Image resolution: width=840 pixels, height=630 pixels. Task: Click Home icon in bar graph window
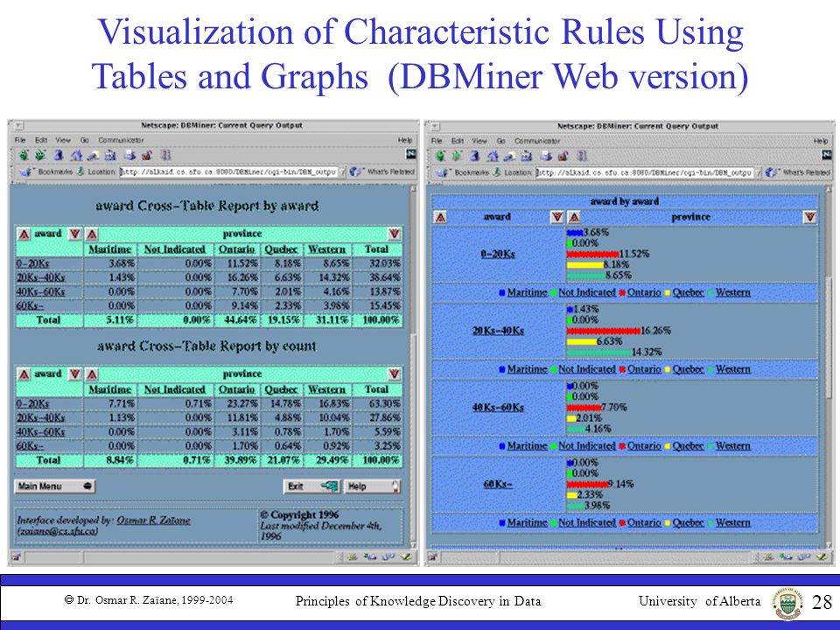(x=493, y=156)
